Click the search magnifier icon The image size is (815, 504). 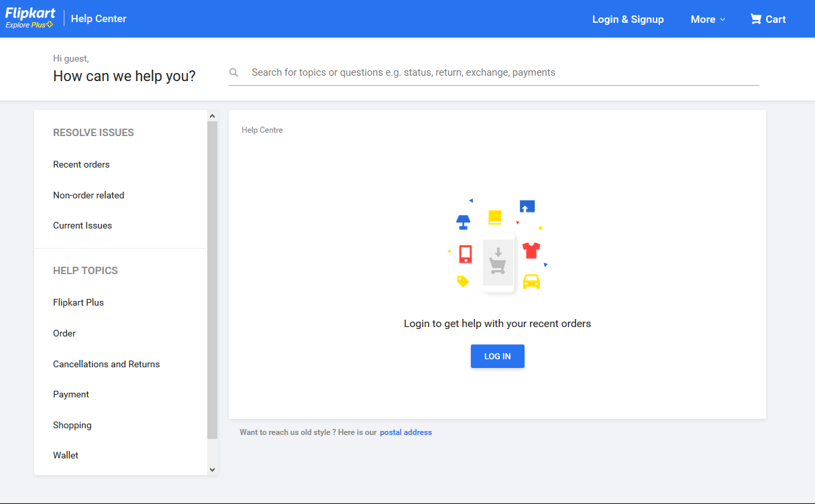233,72
